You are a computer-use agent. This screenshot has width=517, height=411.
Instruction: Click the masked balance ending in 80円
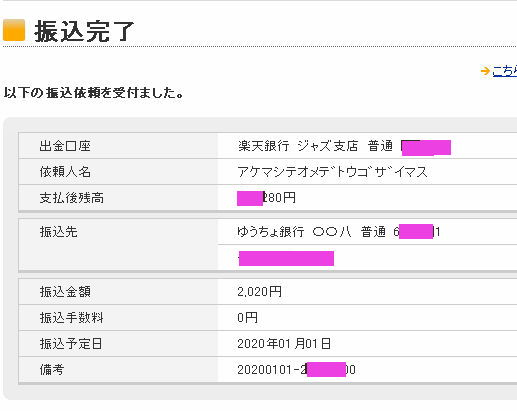(x=266, y=198)
